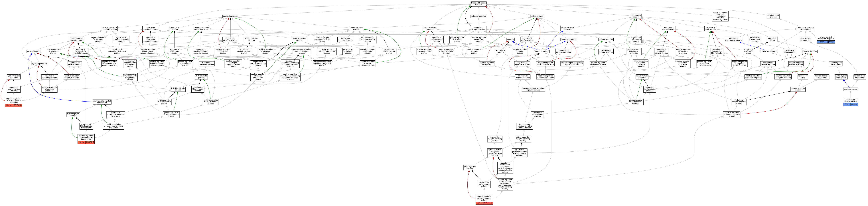Select 'camera-type eye development' node
Screen dimensions: 868x206
point(850,101)
